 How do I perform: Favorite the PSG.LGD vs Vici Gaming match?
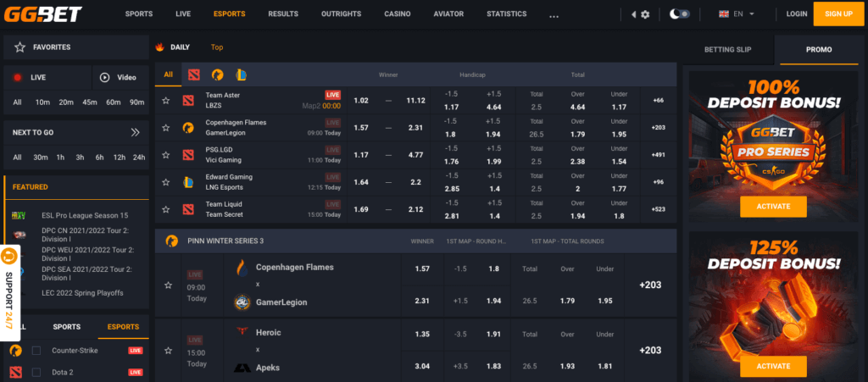[165, 155]
